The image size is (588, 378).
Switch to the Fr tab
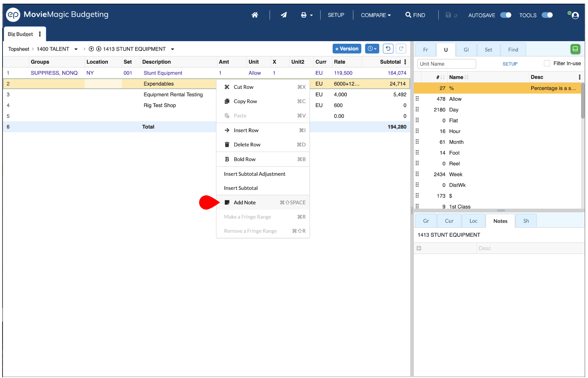click(426, 50)
